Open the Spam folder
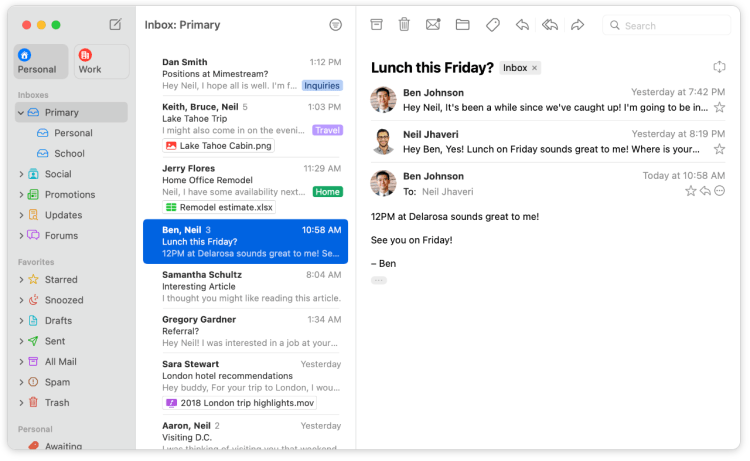750x461 pixels. [x=72, y=383]
